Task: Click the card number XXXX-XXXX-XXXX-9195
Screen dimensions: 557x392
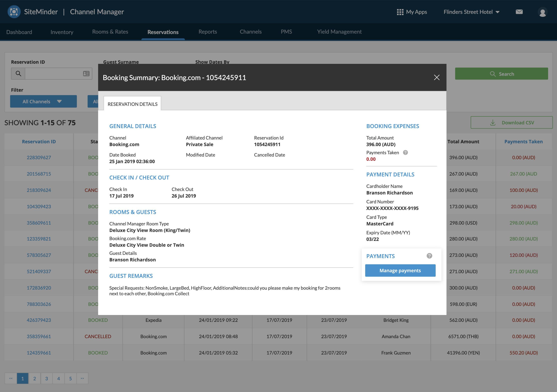Action: pyautogui.click(x=392, y=208)
